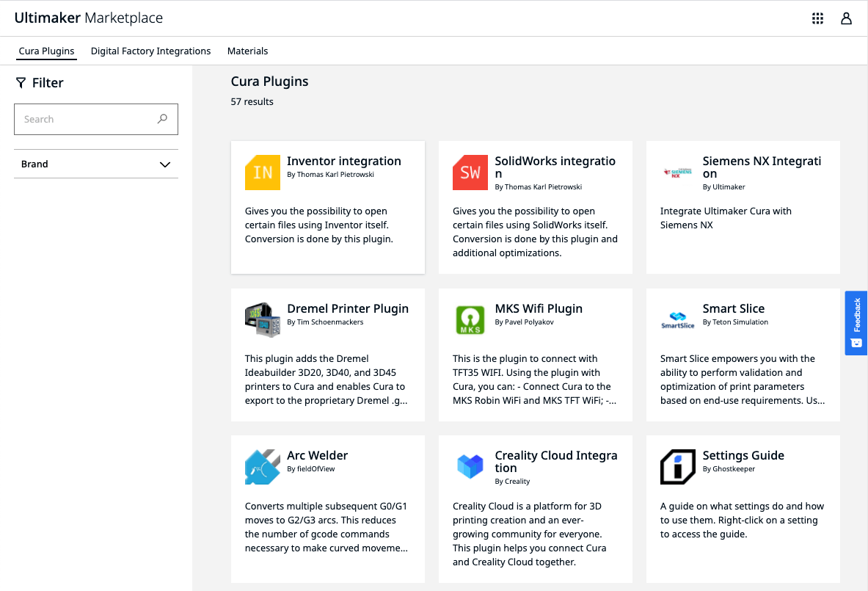This screenshot has height=591, width=868.
Task: Click the Dremel plugin description paragraph
Action: 326,380
